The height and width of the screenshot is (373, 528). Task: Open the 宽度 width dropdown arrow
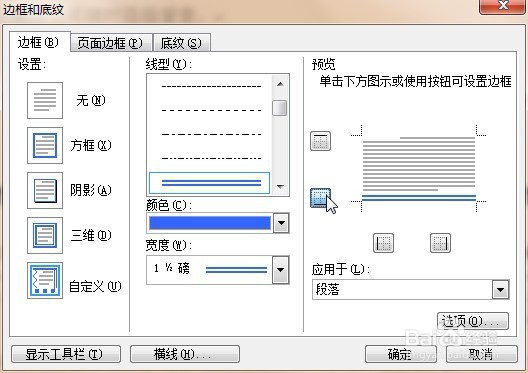tap(280, 270)
